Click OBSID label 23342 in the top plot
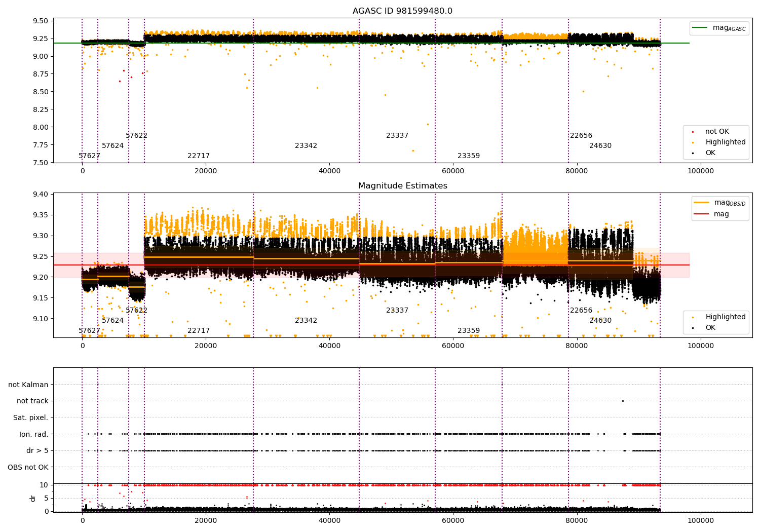760x532 pixels. coord(306,146)
